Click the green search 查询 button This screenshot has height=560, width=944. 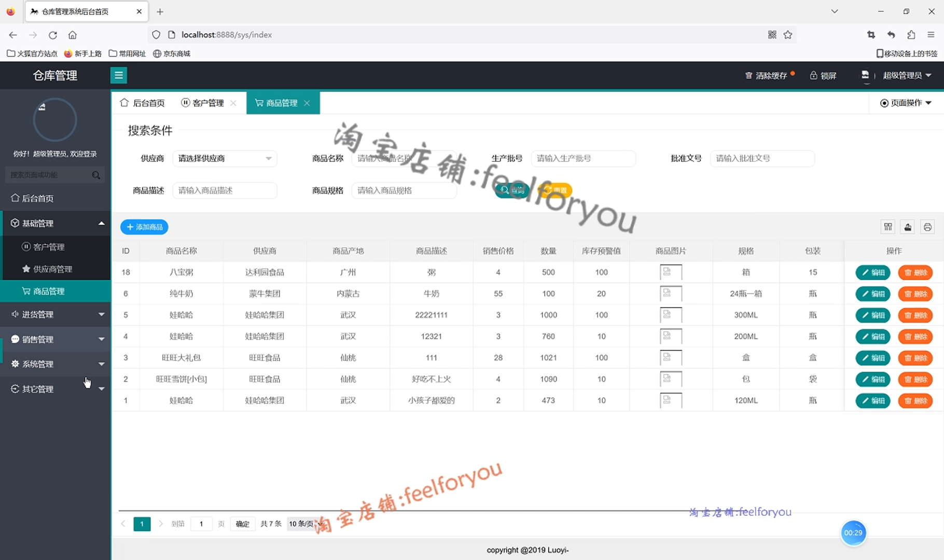(x=512, y=190)
